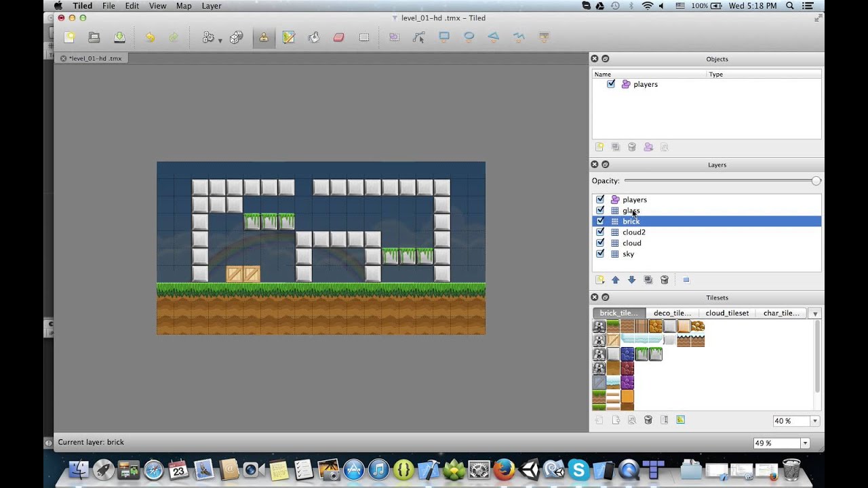This screenshot has height=488, width=868.
Task: Select the Insert Polygon object tool
Action: point(494,37)
